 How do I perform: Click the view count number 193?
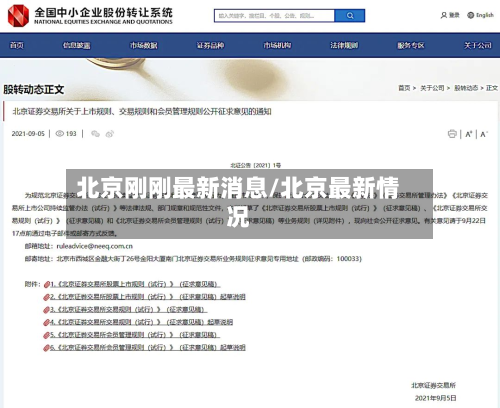71,134
